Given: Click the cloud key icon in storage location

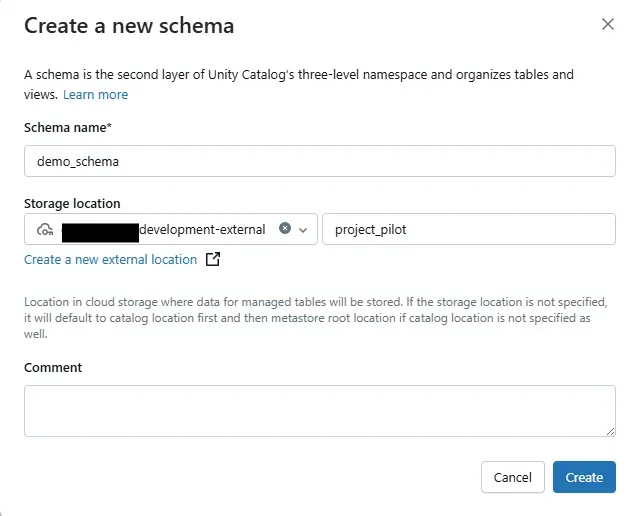Looking at the screenshot, I should [x=44, y=229].
